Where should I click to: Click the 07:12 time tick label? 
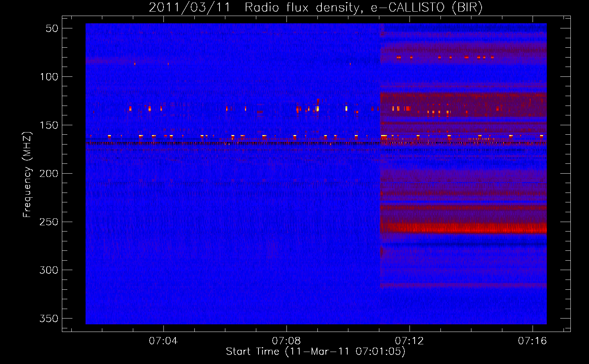[410, 341]
